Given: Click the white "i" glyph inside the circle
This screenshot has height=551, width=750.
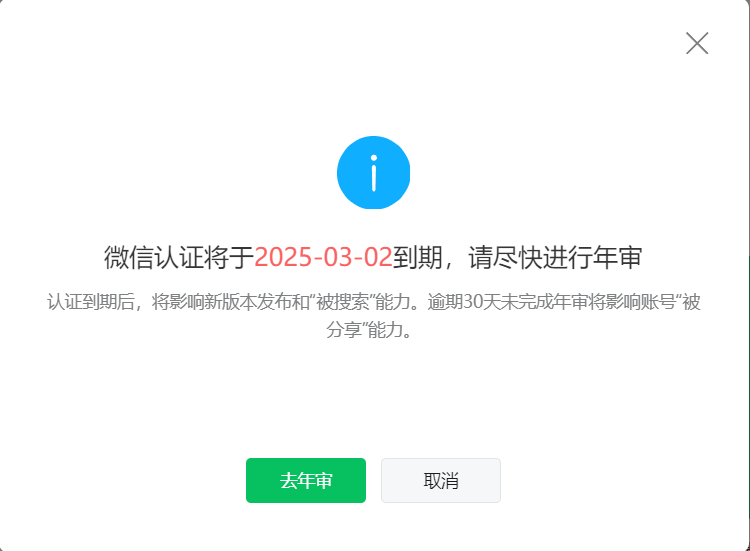Looking at the screenshot, I should coord(374,173).
